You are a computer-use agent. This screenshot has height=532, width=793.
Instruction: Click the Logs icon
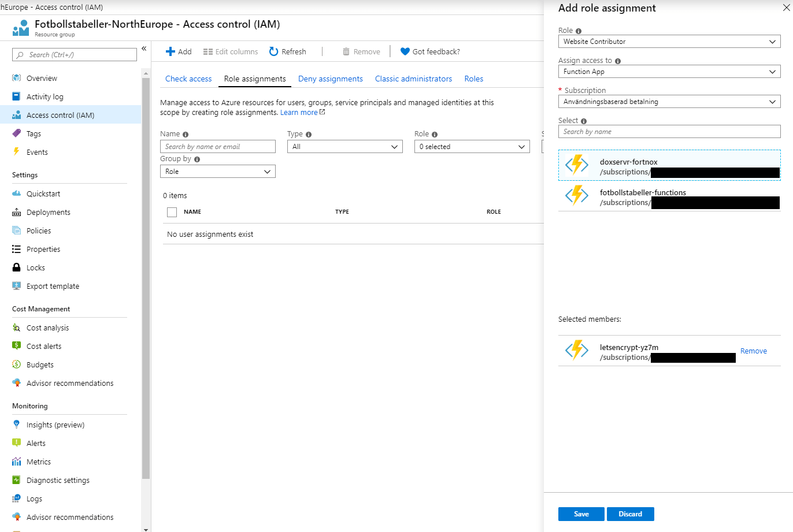point(17,498)
